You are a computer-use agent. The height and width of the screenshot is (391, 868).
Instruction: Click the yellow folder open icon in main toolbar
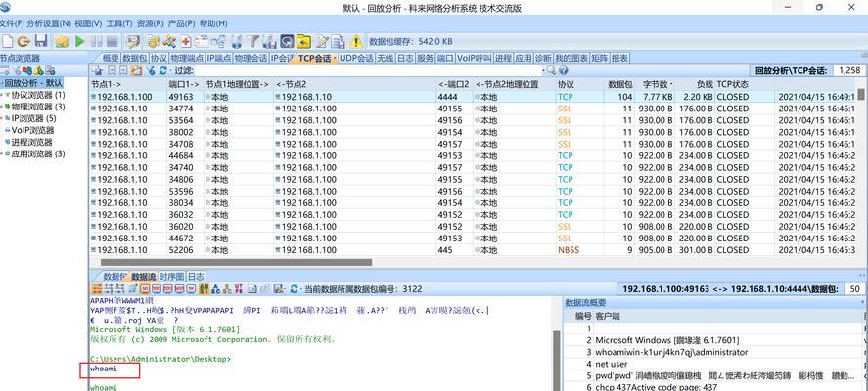pyautogui.click(x=62, y=41)
